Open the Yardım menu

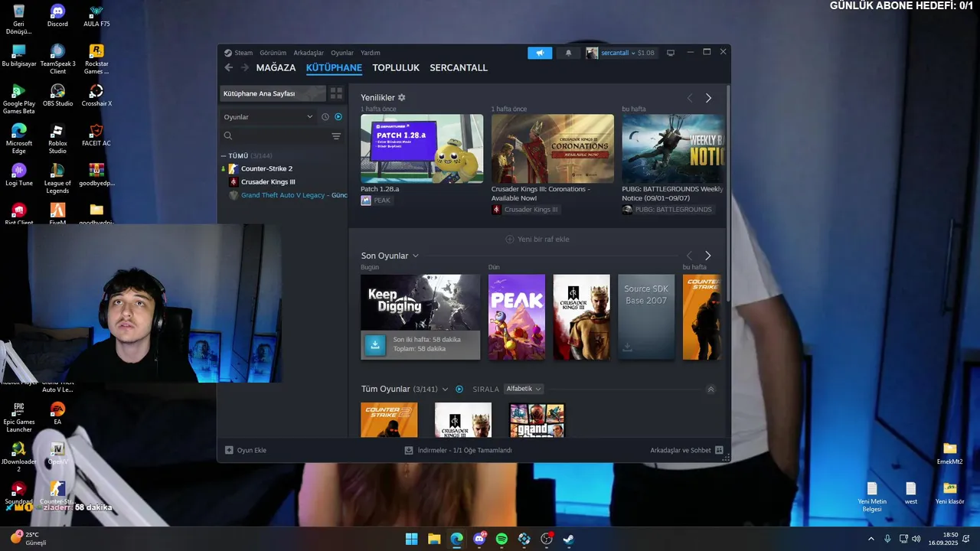click(x=371, y=53)
